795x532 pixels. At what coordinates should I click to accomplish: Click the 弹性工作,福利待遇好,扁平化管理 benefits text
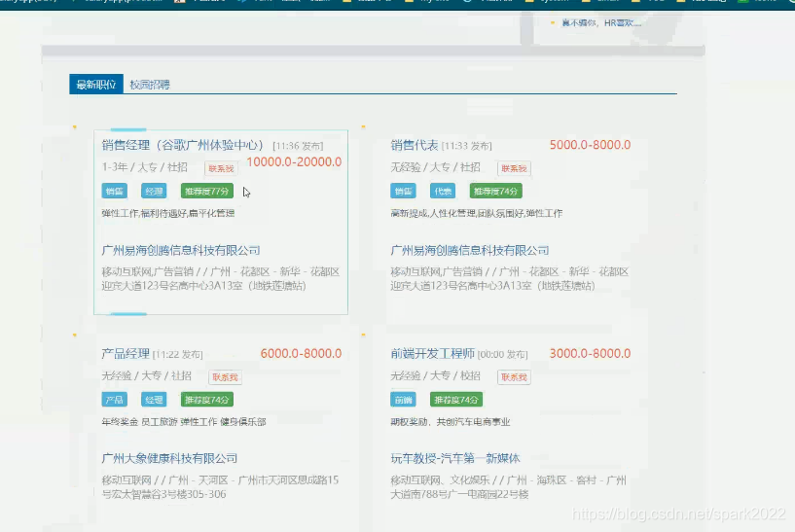coord(167,213)
